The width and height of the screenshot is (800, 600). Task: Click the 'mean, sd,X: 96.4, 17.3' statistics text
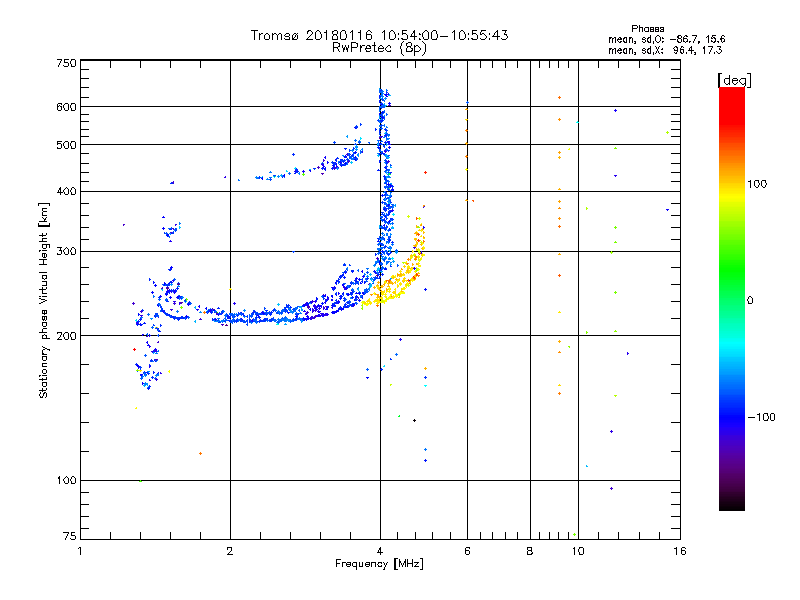(x=665, y=50)
